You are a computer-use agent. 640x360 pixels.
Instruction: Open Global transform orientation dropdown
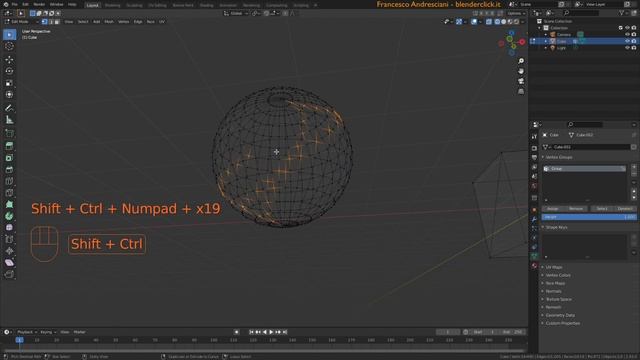click(236, 13)
